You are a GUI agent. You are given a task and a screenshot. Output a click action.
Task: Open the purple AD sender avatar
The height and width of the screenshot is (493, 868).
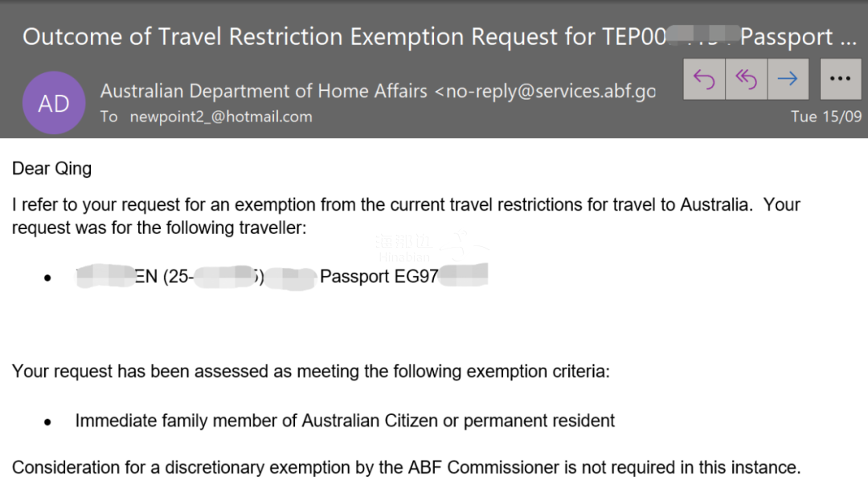54,103
